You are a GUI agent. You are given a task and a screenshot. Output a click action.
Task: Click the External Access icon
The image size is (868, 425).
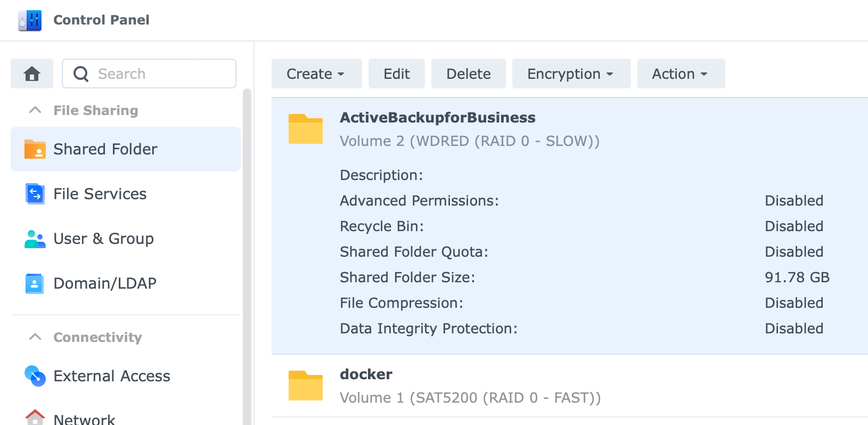pyautogui.click(x=35, y=376)
